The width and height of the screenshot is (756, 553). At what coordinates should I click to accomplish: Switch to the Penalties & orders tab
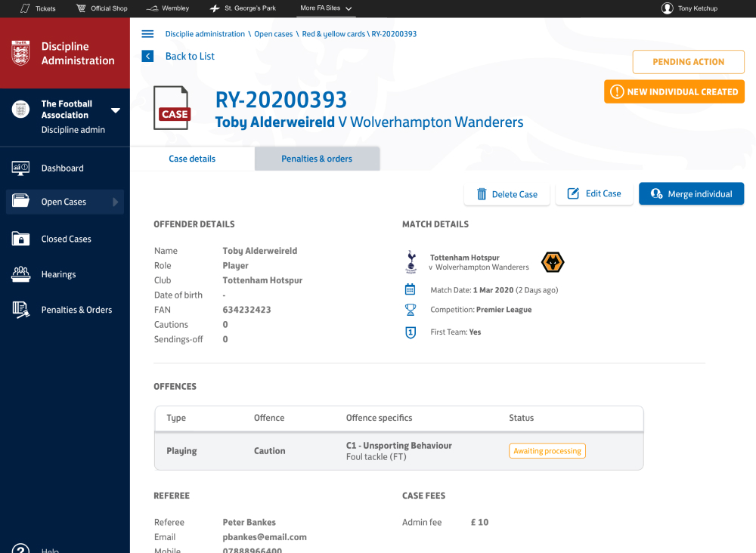[317, 159]
